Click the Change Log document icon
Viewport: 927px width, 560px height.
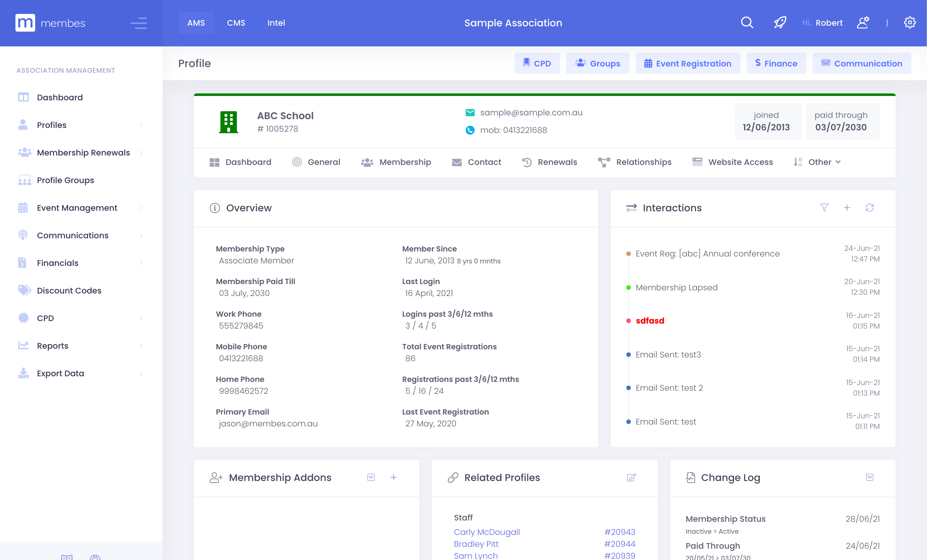coord(690,477)
